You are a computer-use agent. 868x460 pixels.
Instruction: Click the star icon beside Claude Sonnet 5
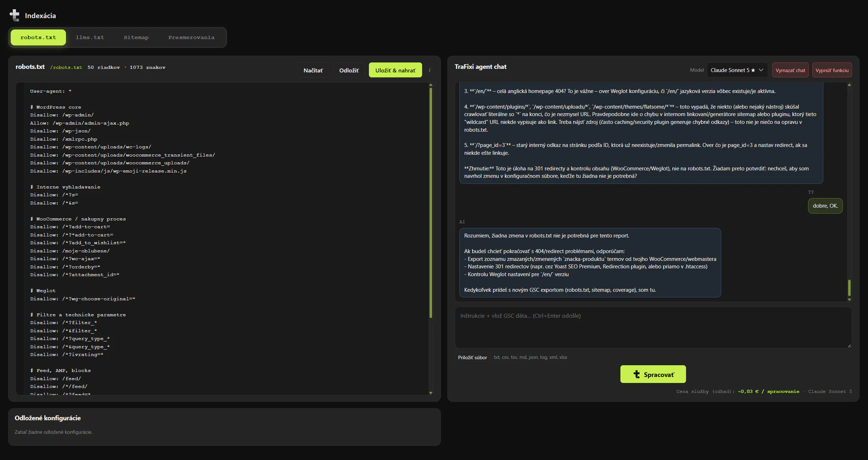coord(753,70)
